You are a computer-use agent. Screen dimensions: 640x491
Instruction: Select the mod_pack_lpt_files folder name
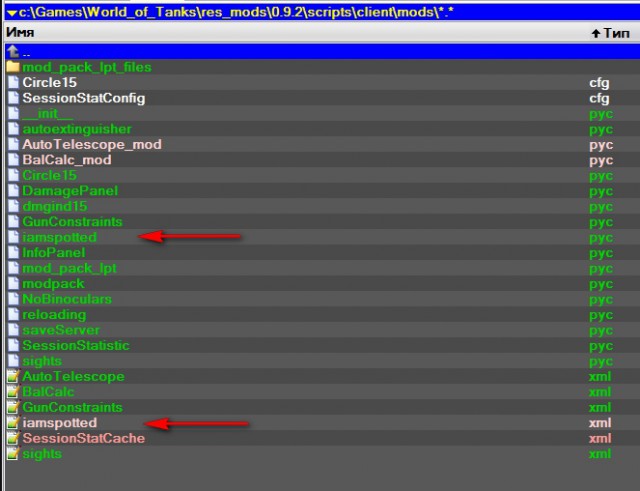point(87,67)
